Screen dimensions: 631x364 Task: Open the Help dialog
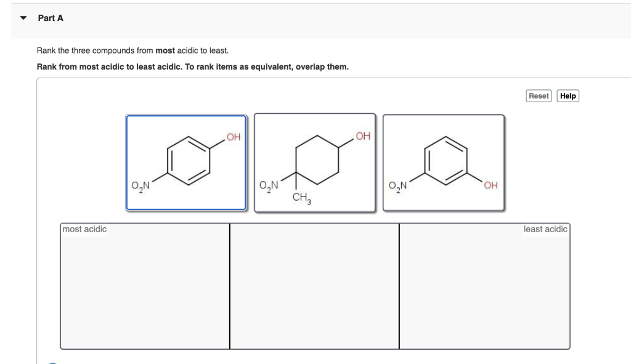pos(568,95)
